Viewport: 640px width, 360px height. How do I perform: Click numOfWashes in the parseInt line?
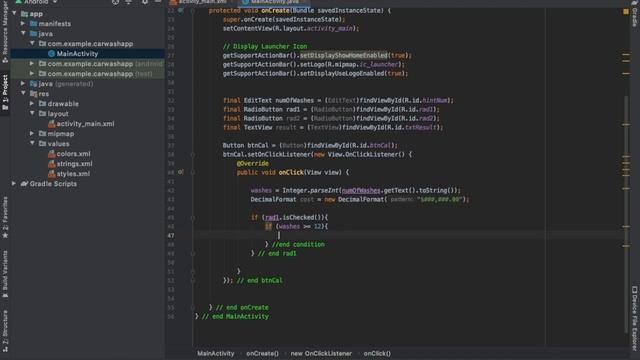point(361,191)
